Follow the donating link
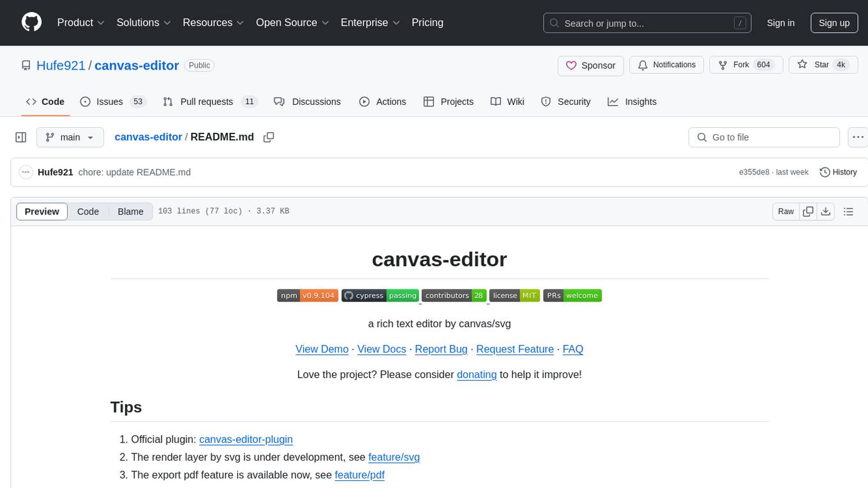Image resolution: width=868 pixels, height=488 pixels. (x=477, y=374)
